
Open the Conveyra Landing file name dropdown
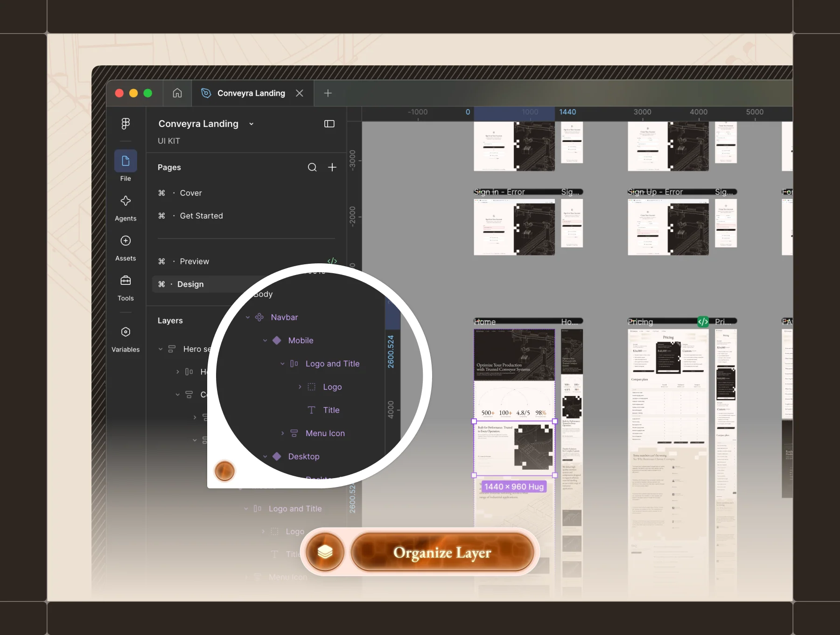[252, 124]
